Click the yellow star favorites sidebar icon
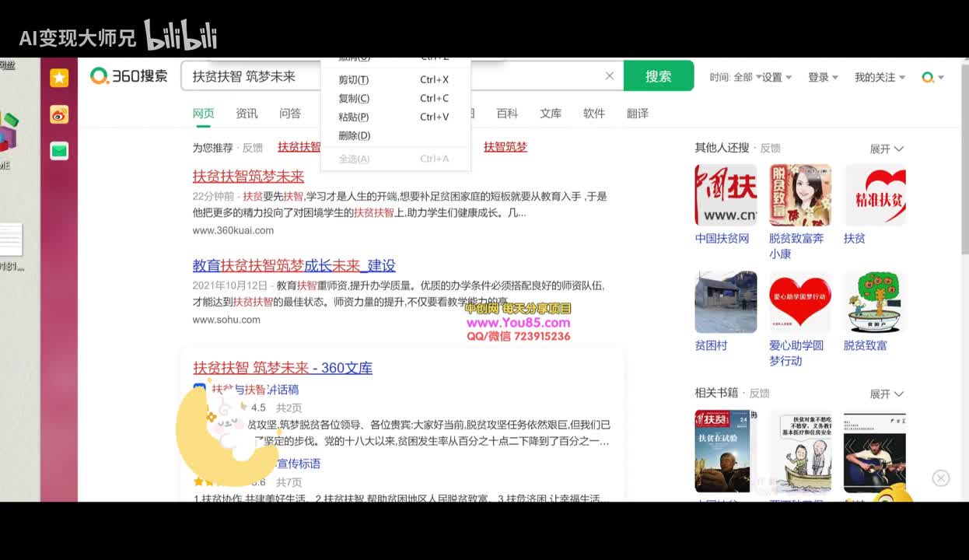Screen dimensions: 969x560 pyautogui.click(x=59, y=78)
